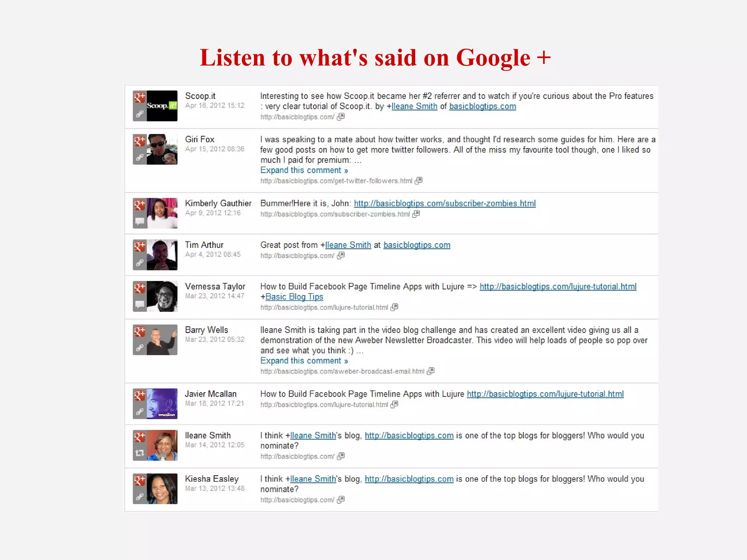Click the name Giri Fox

[200, 139]
